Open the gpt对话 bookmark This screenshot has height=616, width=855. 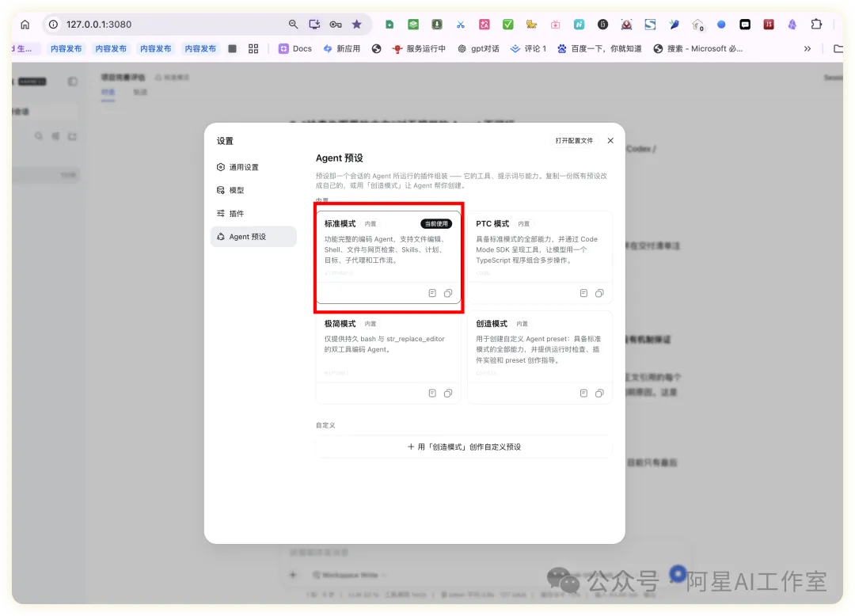(x=479, y=48)
